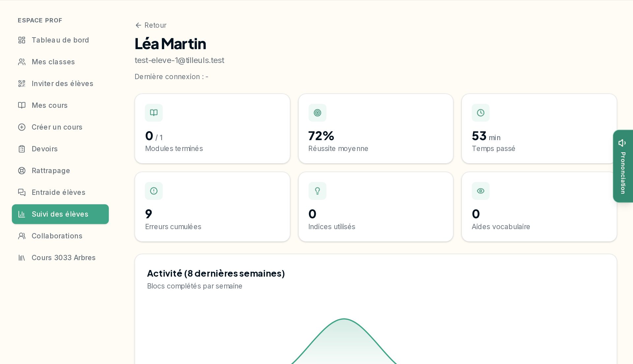Click the Activité (8 dernières semaines) title
This screenshot has height=364, width=633.
pos(216,274)
